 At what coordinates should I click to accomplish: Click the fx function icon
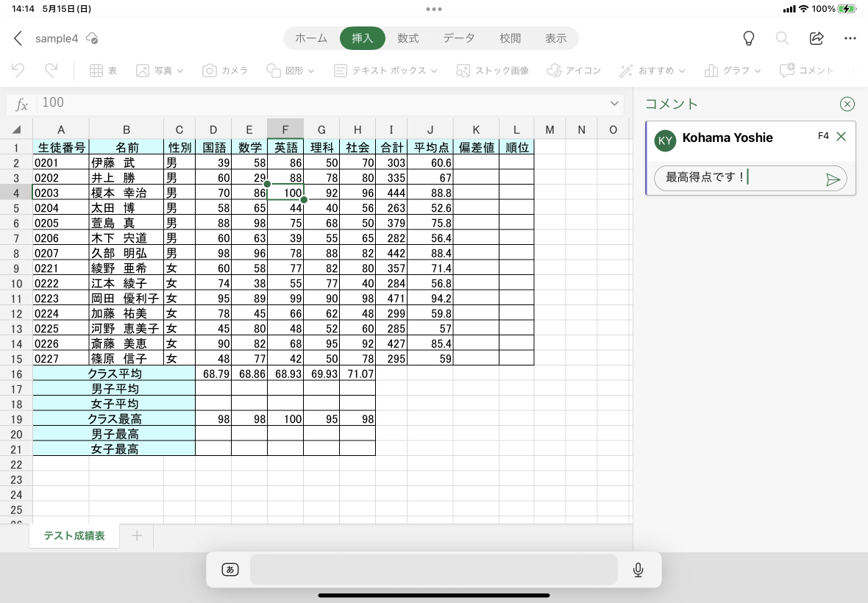[21, 104]
